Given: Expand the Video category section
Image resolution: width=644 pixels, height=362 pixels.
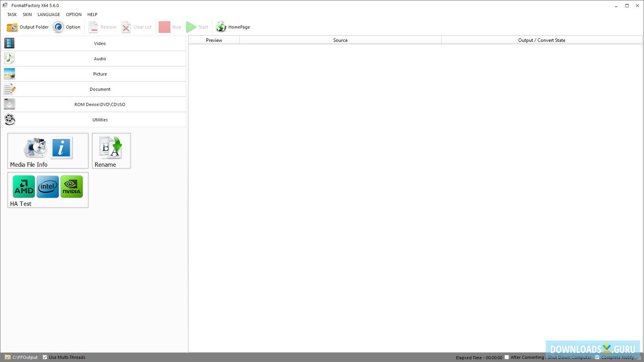Looking at the screenshot, I should tap(94, 43).
